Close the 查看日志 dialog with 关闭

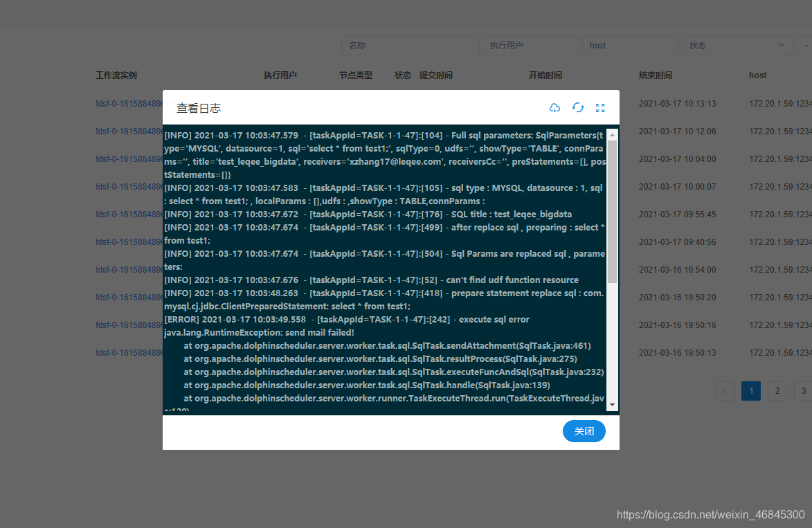tap(584, 431)
